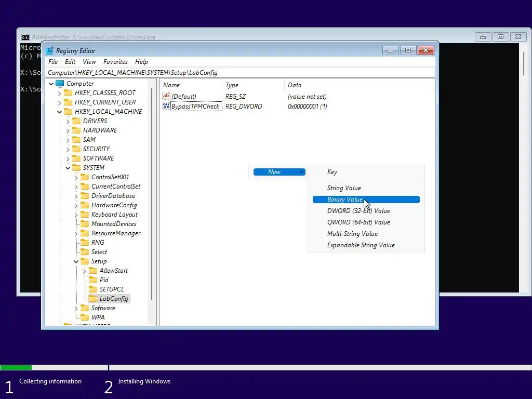The image size is (532, 399).
Task: Choose Binary Value from the submenu
Action: 366,199
